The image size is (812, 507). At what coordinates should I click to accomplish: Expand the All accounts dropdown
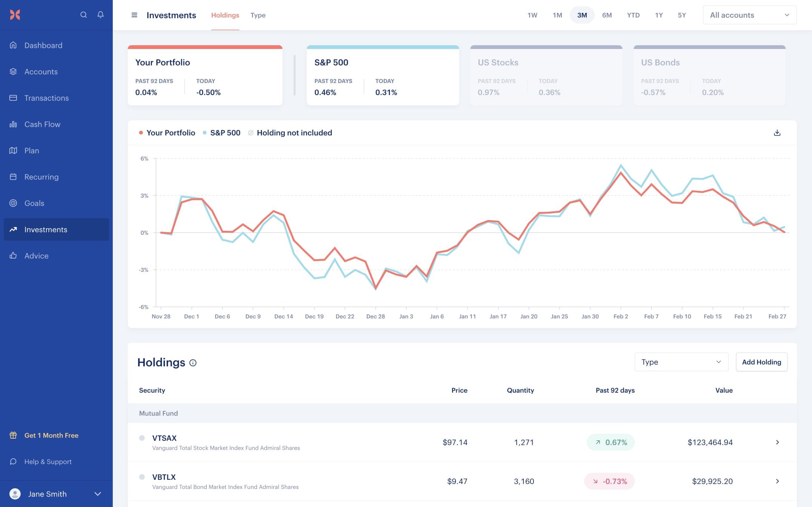tap(749, 15)
